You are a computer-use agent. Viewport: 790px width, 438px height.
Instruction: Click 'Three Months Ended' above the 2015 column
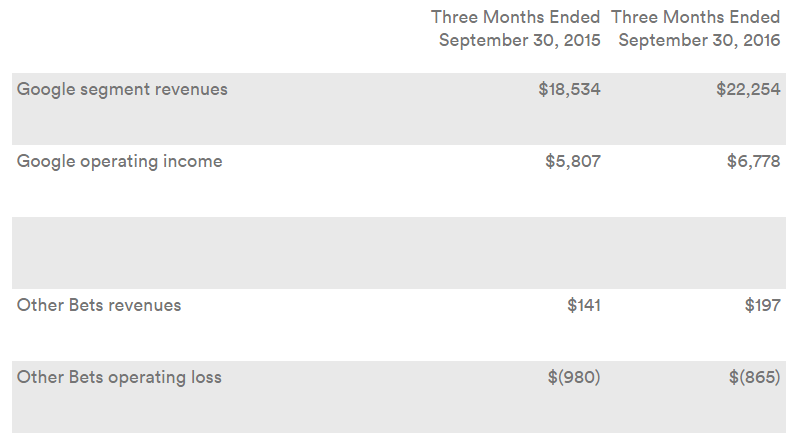(515, 17)
